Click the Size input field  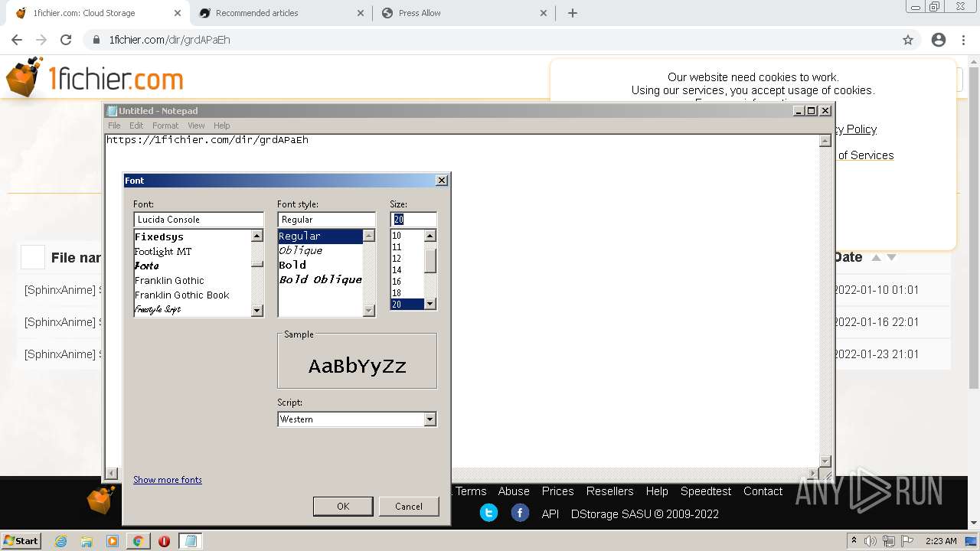click(413, 220)
